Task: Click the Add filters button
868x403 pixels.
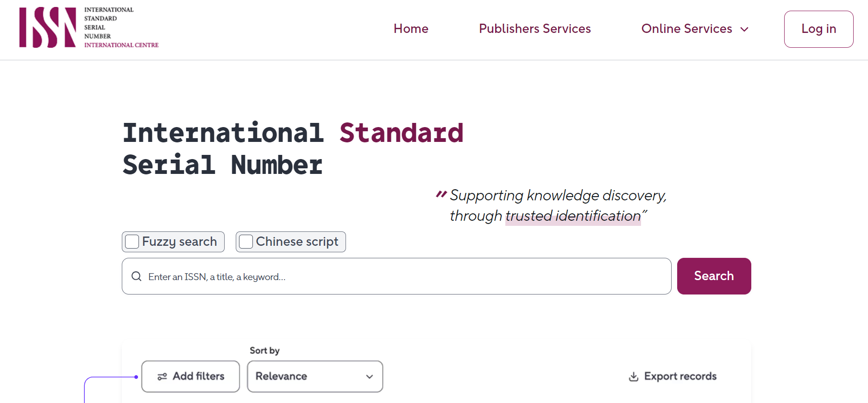Action: point(190,377)
